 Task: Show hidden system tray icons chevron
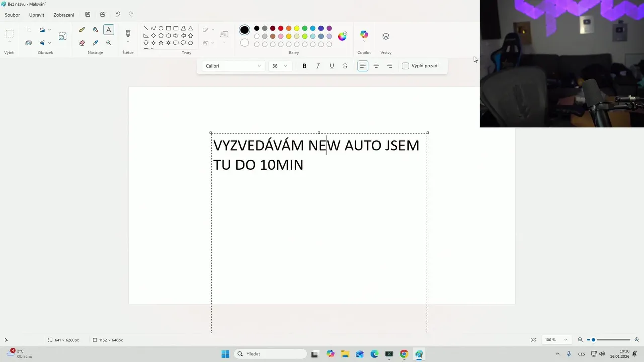tap(557, 354)
